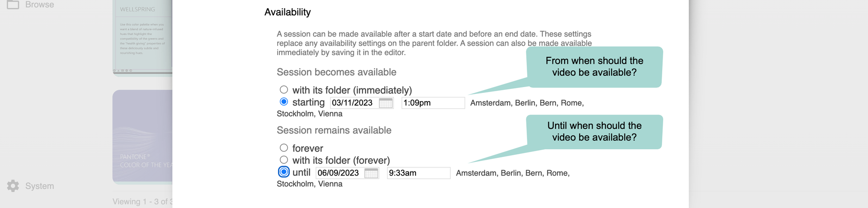The height and width of the screenshot is (208, 868).
Task: Click the "Until when should the video" callout
Action: [594, 132]
